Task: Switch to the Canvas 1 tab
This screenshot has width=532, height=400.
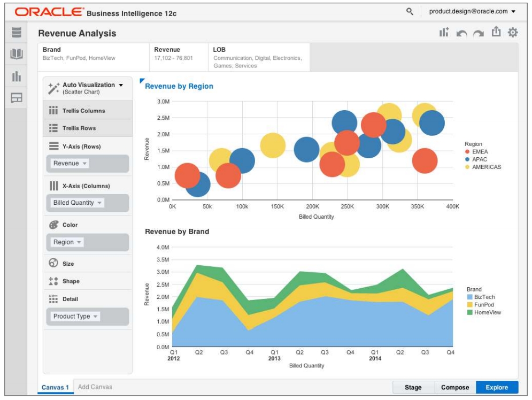Action: point(55,387)
